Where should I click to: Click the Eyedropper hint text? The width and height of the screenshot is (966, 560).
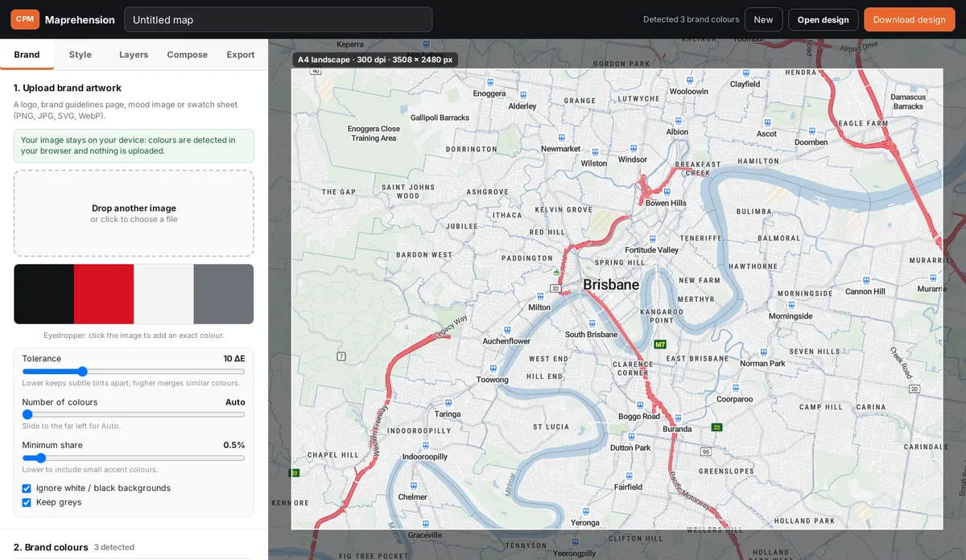click(x=134, y=336)
